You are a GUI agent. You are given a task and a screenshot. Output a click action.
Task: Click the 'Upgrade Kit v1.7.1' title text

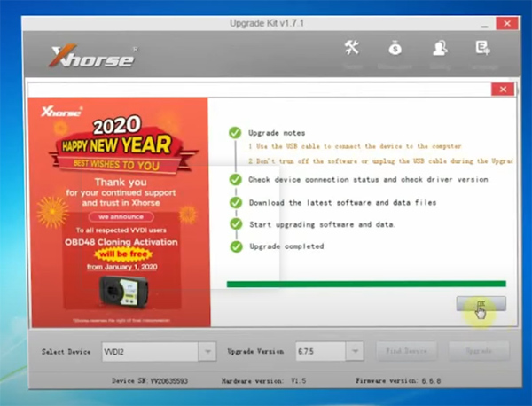point(267,23)
